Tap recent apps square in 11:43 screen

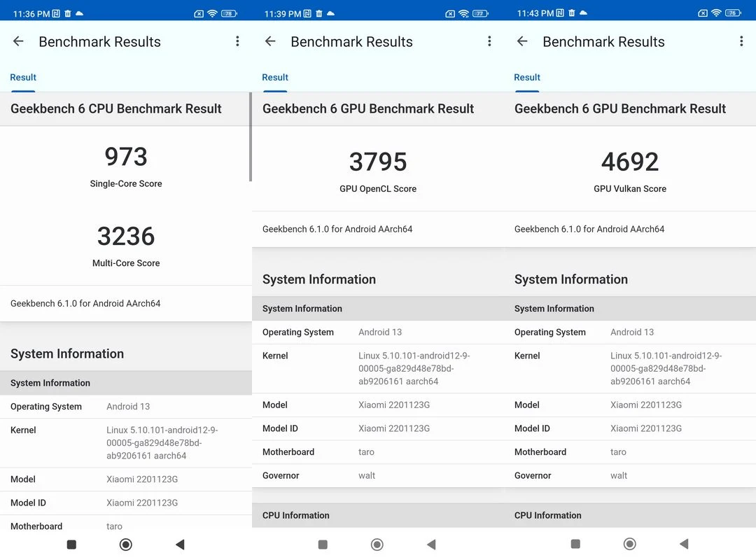(x=575, y=544)
